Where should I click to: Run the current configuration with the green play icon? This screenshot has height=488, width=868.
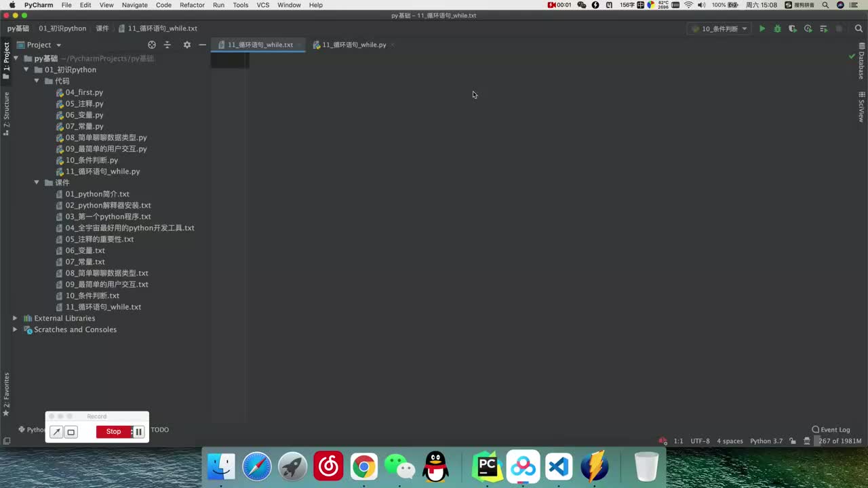762,28
